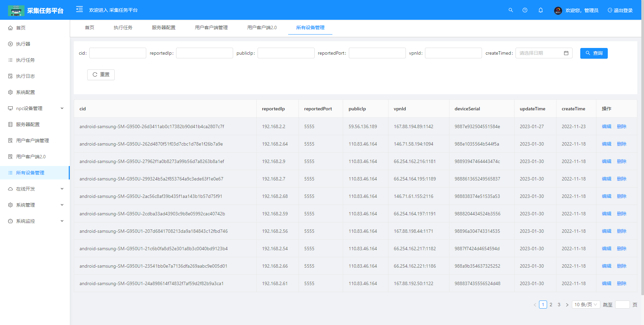The height and width of the screenshot is (325, 644).
Task: Go to 首页 in the sidebar
Action: pyautogui.click(x=35, y=28)
